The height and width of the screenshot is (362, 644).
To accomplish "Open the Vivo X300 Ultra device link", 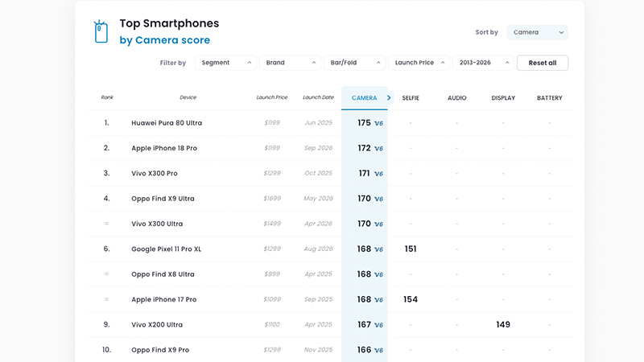I will 157,224.
